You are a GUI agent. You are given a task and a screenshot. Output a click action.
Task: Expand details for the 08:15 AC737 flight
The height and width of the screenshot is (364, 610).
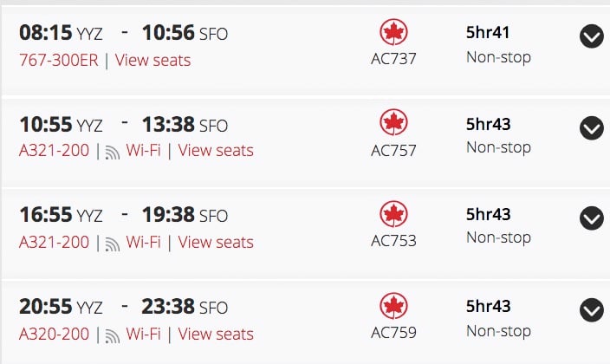pos(592,36)
